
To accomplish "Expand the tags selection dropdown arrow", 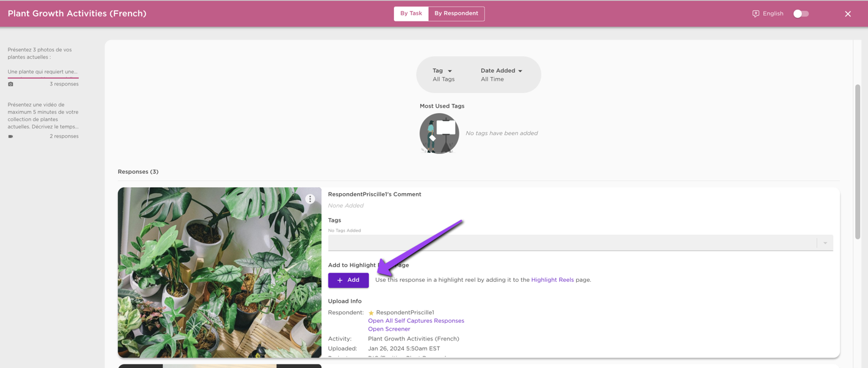I will tap(825, 243).
